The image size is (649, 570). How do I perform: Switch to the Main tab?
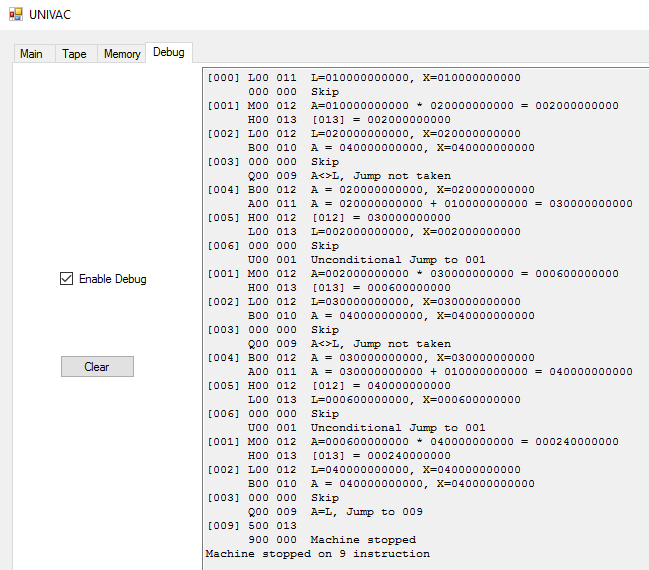pos(31,54)
